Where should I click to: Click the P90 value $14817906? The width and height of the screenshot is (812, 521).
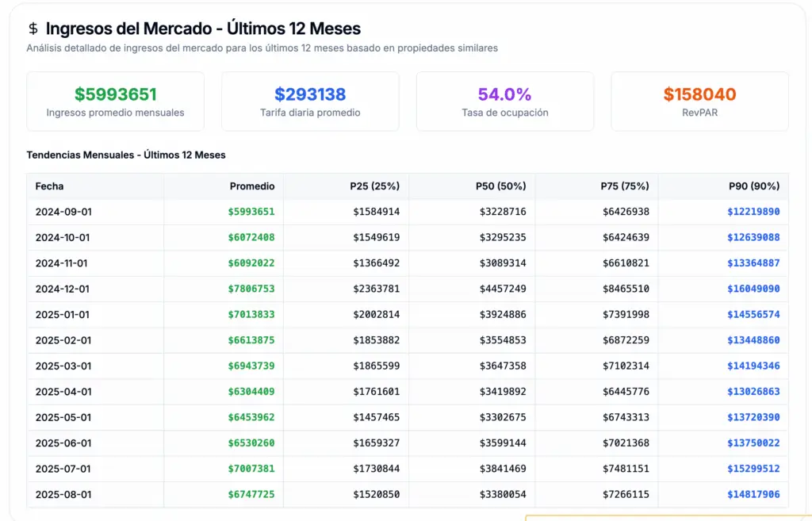pos(753,495)
